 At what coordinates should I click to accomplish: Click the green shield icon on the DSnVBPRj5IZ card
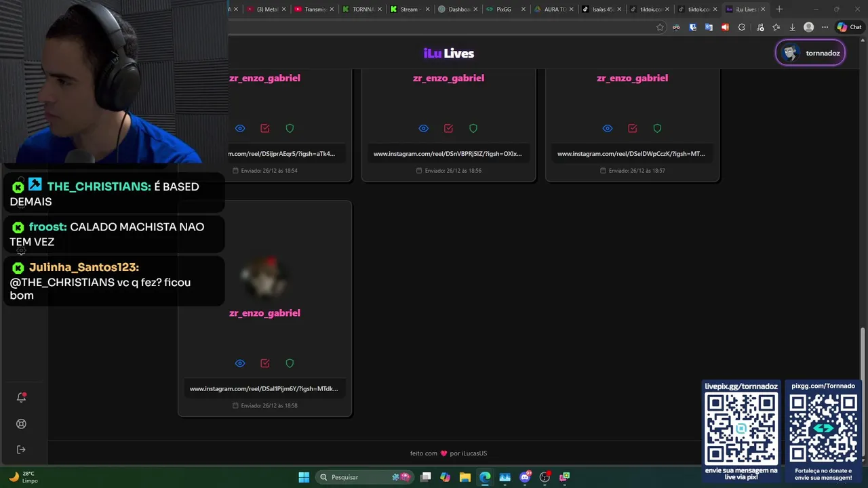tap(473, 128)
